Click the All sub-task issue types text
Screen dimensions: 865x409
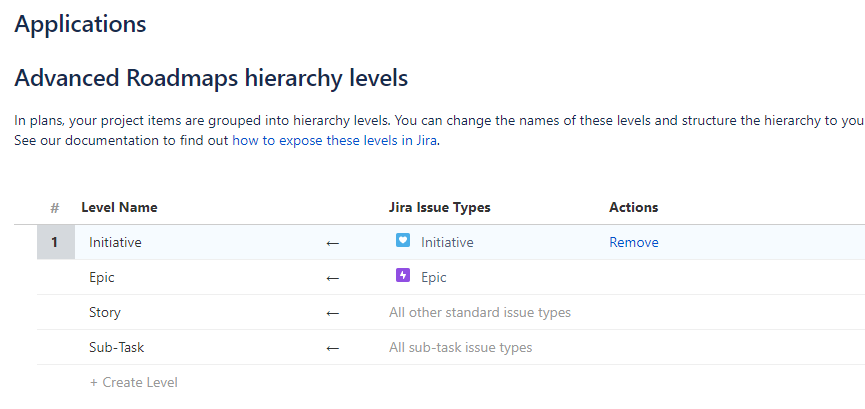pos(460,347)
